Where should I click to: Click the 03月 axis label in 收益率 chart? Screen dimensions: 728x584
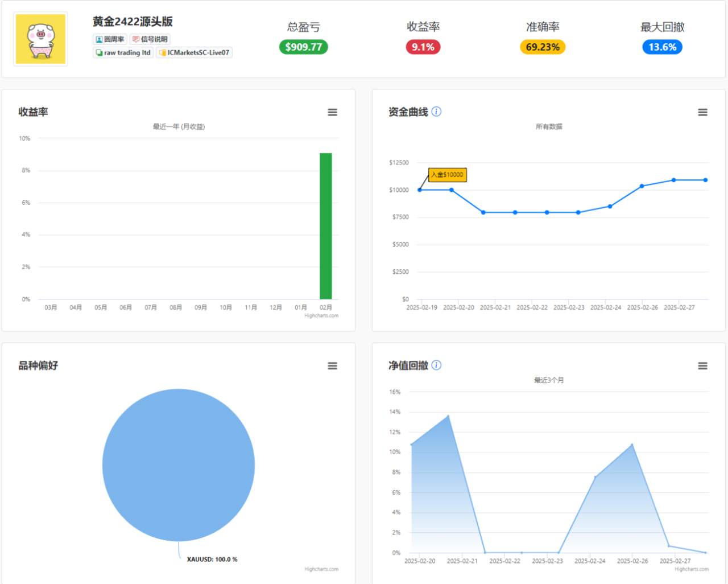coord(51,307)
